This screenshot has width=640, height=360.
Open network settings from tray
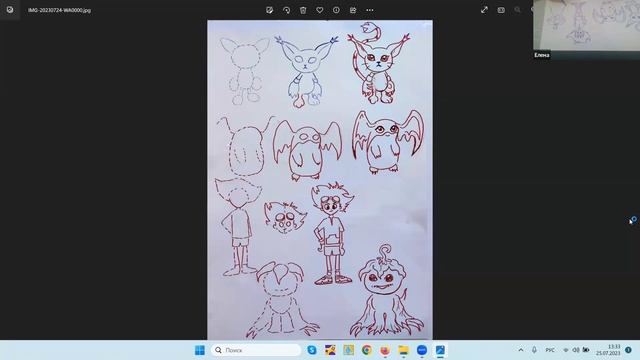tap(566, 350)
